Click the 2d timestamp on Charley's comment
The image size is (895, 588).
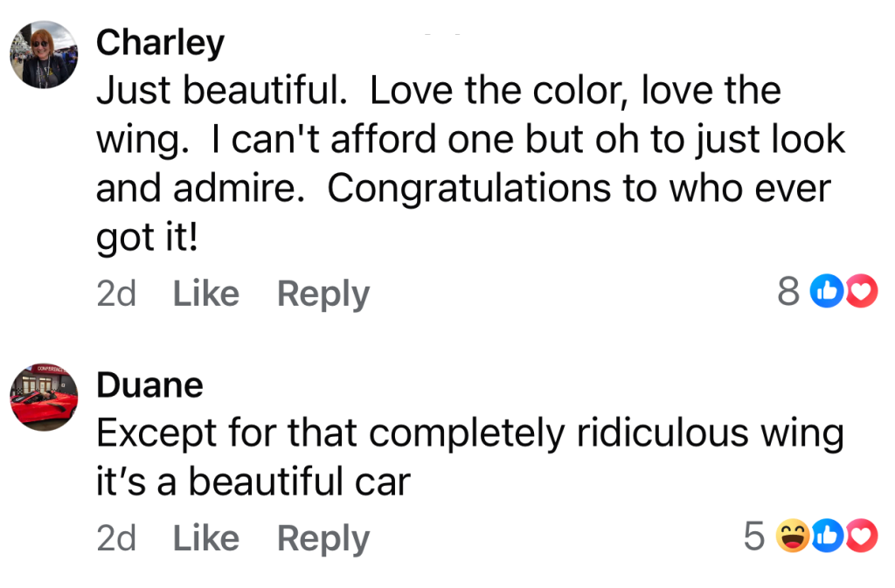click(116, 294)
